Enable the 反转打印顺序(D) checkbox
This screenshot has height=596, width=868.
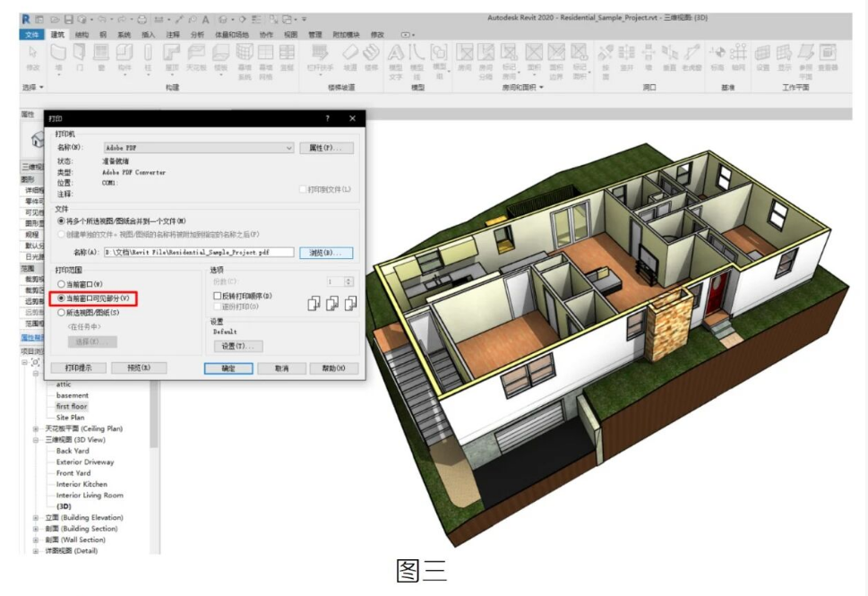tap(218, 296)
